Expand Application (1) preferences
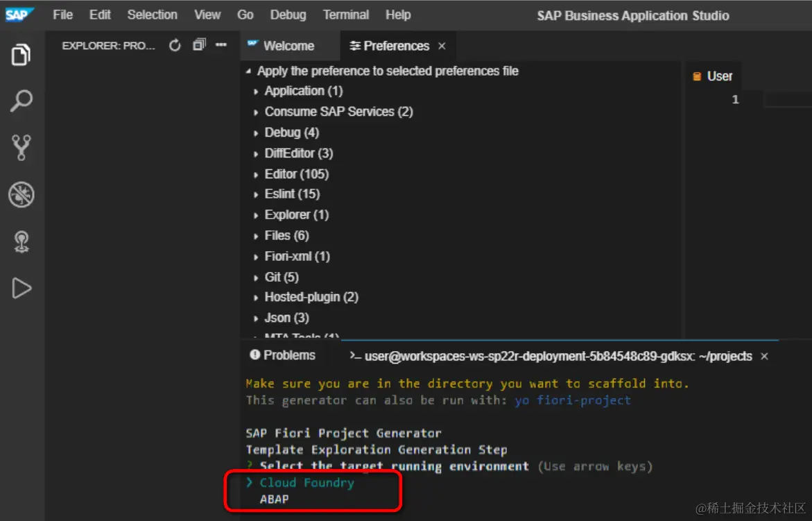The width and height of the screenshot is (812, 521). coord(304,91)
